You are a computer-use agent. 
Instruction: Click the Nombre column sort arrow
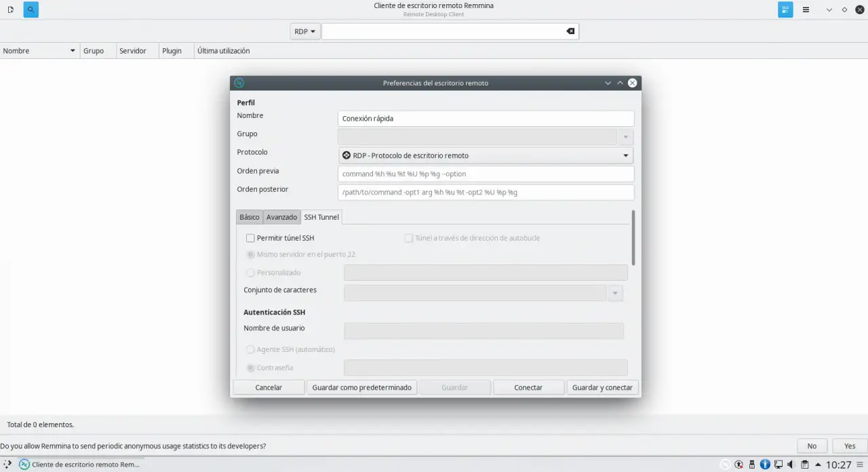click(73, 51)
